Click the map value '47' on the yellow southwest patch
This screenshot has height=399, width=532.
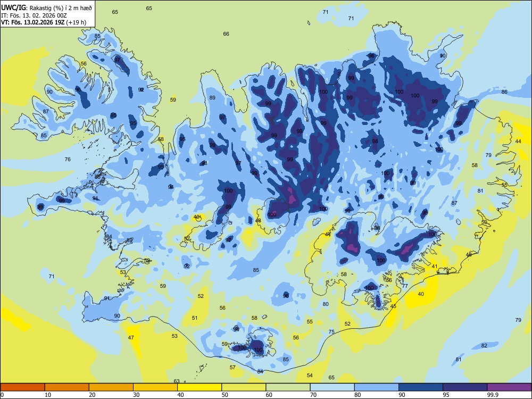point(131,337)
